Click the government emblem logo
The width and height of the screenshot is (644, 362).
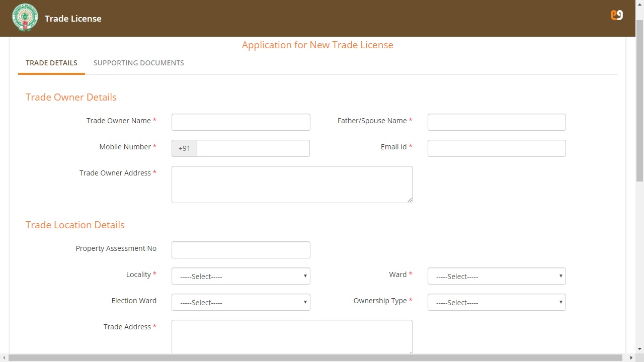[25, 18]
